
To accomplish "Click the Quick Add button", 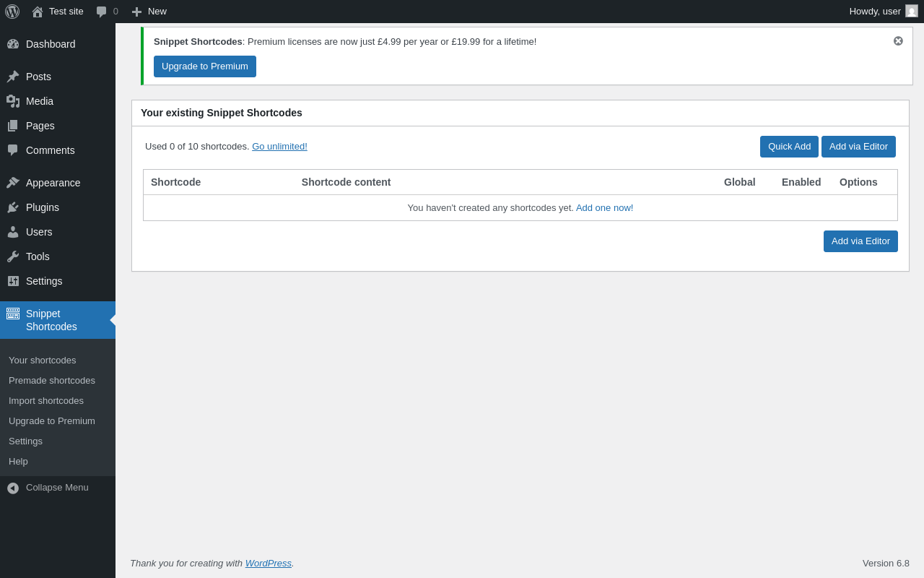I will (x=789, y=147).
